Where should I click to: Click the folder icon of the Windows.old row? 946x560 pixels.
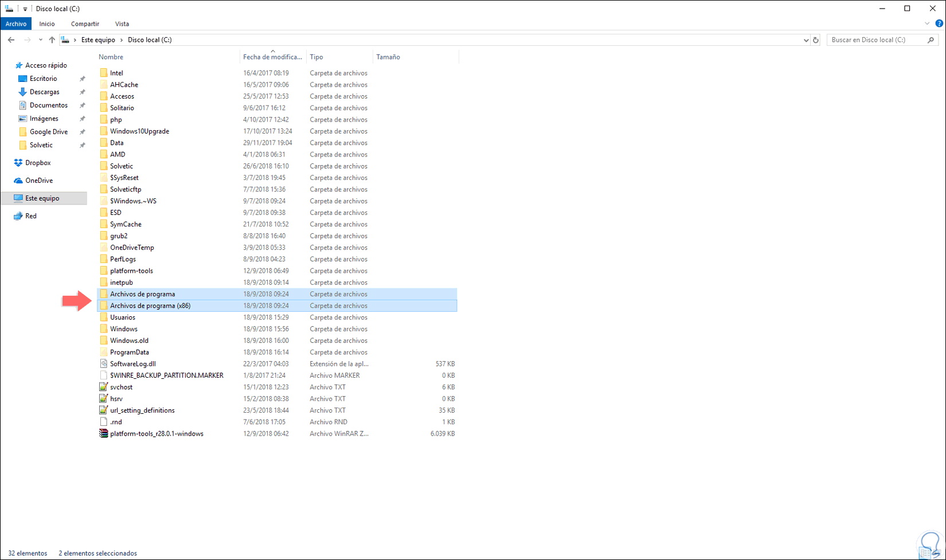[103, 340]
